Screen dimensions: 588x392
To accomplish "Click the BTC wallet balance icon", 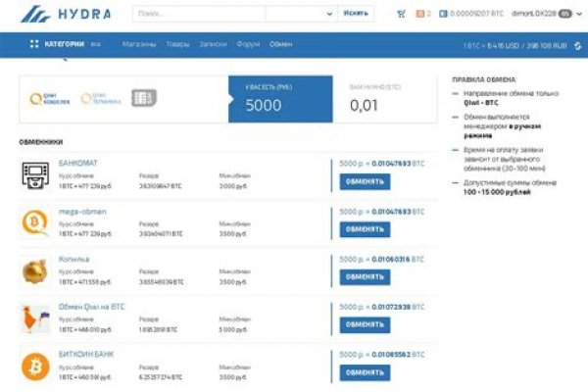I will 444,14.
